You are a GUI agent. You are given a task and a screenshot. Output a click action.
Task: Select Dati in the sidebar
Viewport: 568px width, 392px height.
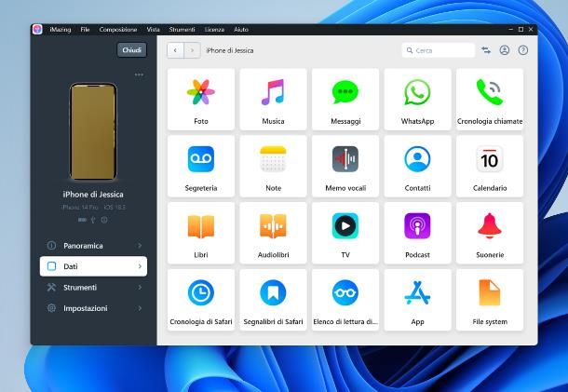[93, 266]
